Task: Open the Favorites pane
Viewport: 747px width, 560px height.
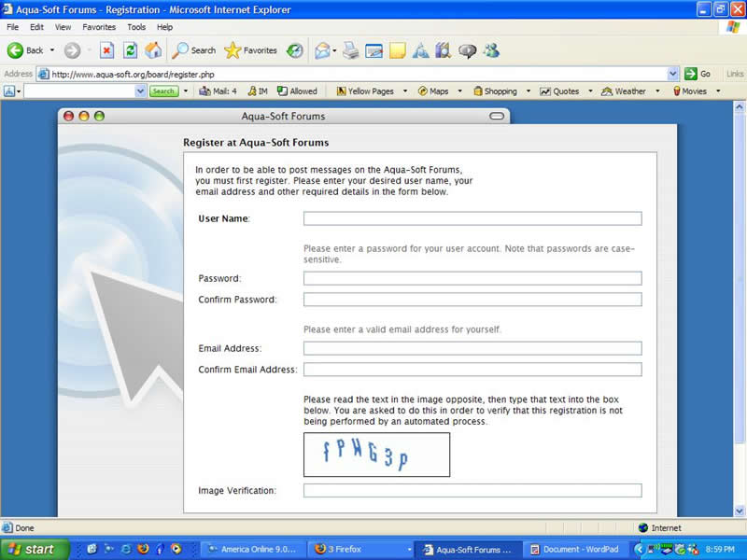Action: click(250, 50)
